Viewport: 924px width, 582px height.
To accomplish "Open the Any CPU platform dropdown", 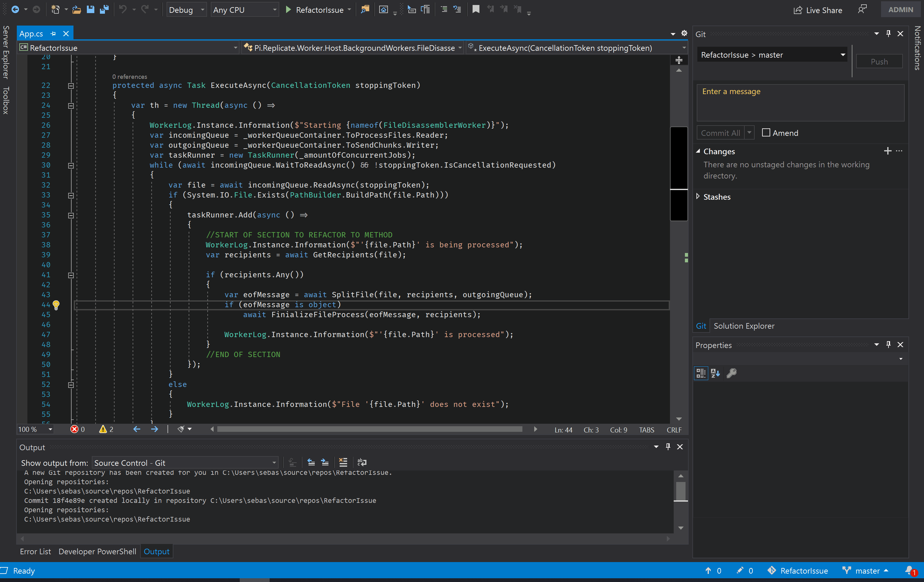I will pyautogui.click(x=245, y=10).
